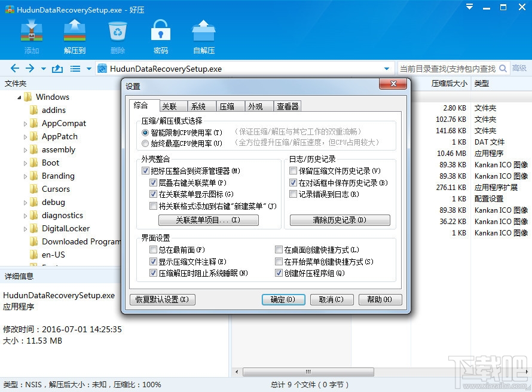Open the view mode dropdown arrow
The image size is (532, 392).
89,69
